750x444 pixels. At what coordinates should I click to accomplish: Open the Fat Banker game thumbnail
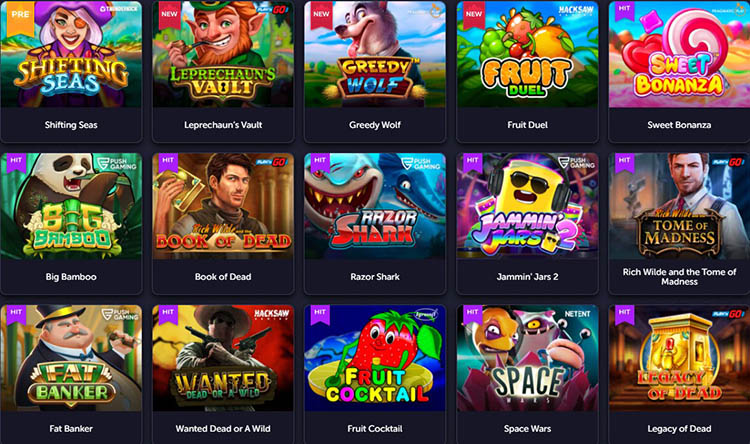point(71,358)
